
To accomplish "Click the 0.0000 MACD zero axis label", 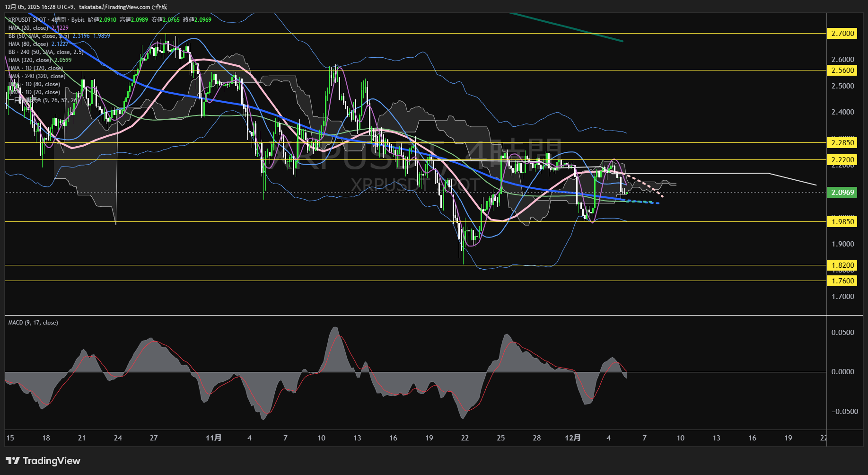I will click(x=842, y=372).
